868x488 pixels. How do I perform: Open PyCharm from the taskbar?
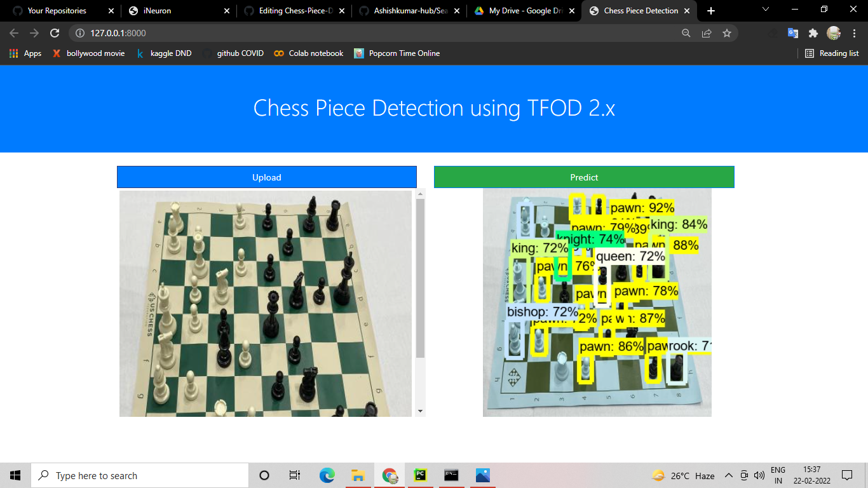click(420, 475)
